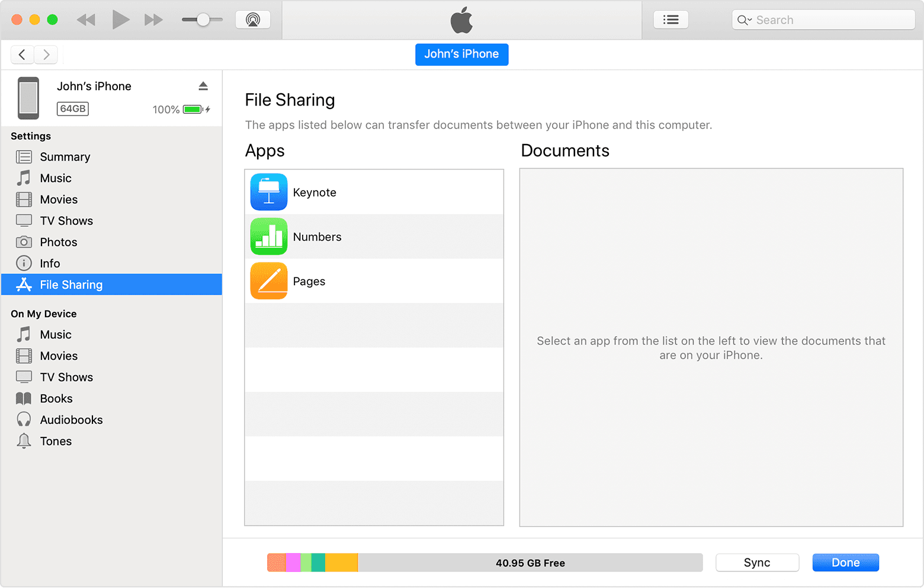This screenshot has height=588, width=924.
Task: Open the Books section
Action: (x=56, y=398)
